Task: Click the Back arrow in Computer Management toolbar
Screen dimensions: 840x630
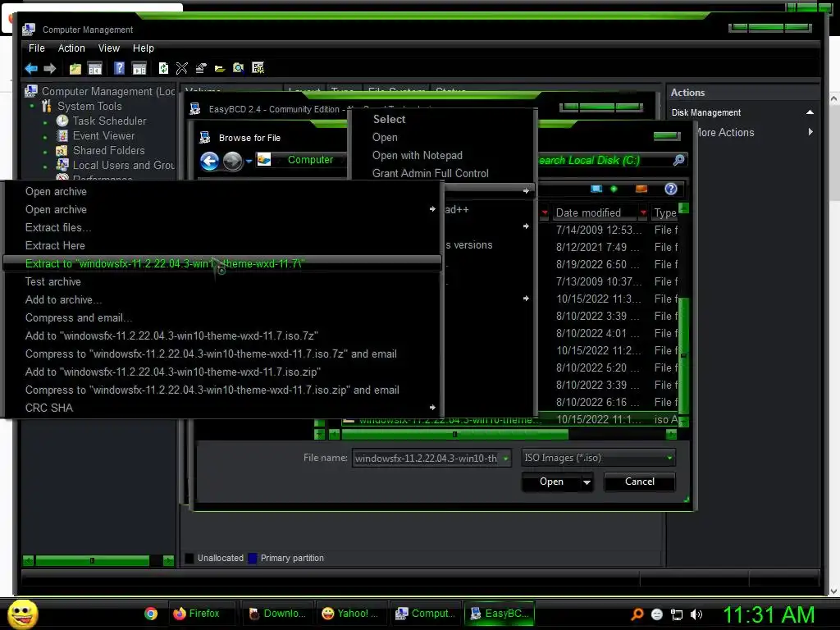Action: [x=31, y=69]
